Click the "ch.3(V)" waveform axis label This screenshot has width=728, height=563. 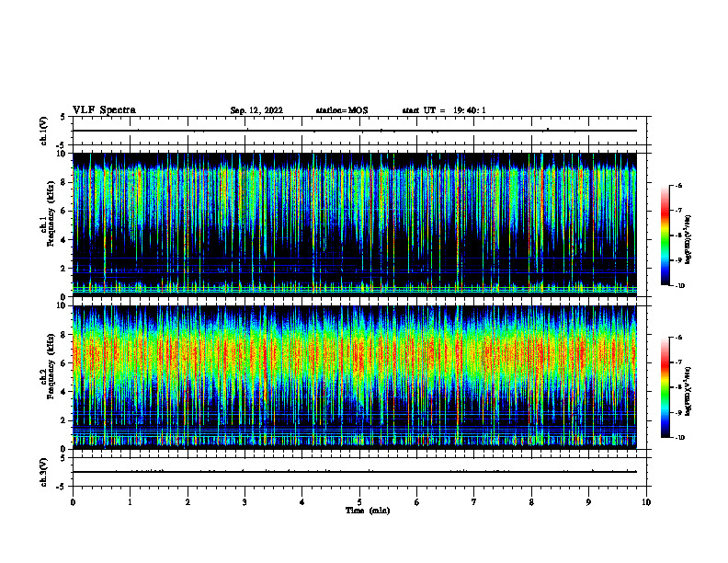pos(43,472)
